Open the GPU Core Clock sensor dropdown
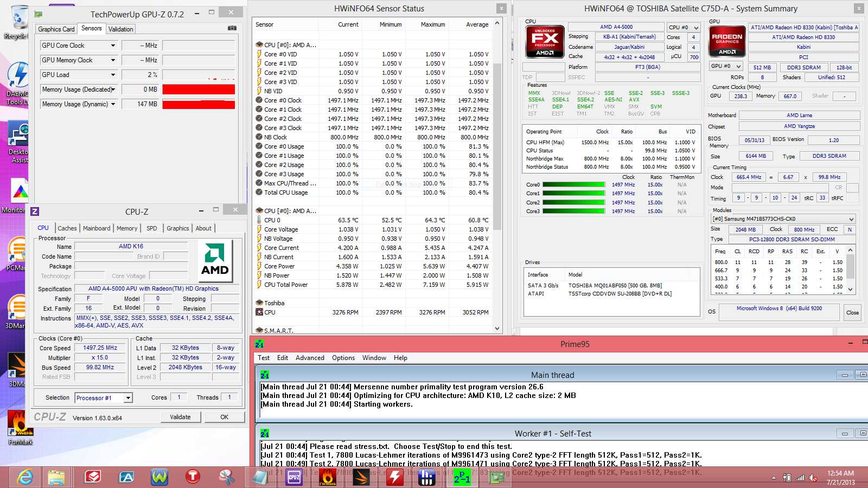The height and width of the screenshot is (488, 868). click(113, 46)
